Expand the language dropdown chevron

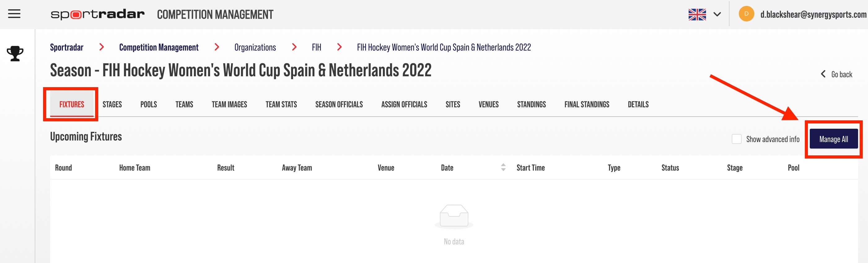pyautogui.click(x=717, y=14)
